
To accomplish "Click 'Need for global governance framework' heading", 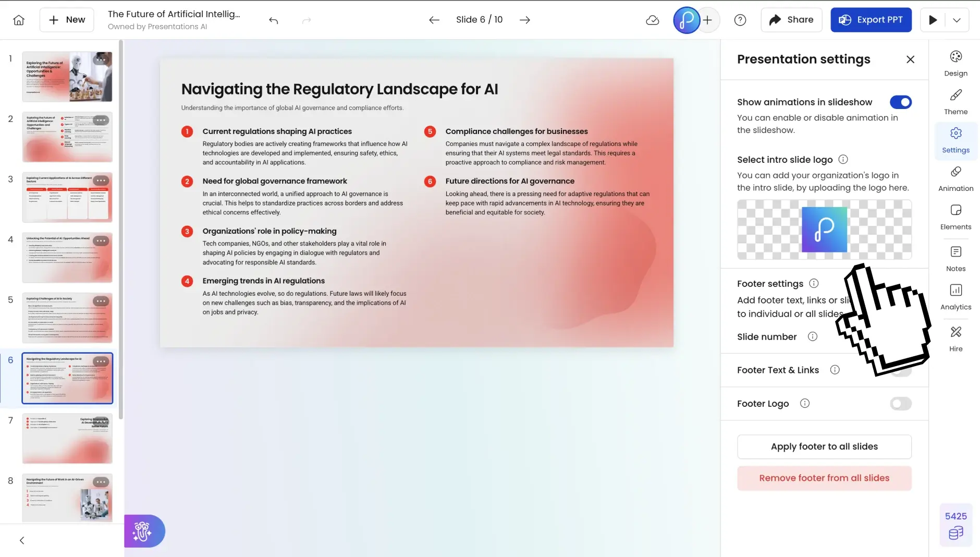I will [275, 181].
